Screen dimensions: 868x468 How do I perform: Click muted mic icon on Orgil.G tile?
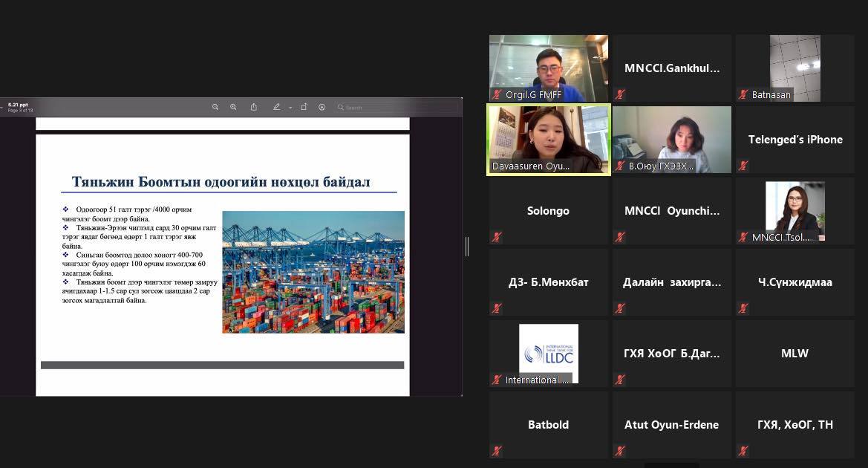pos(497,95)
